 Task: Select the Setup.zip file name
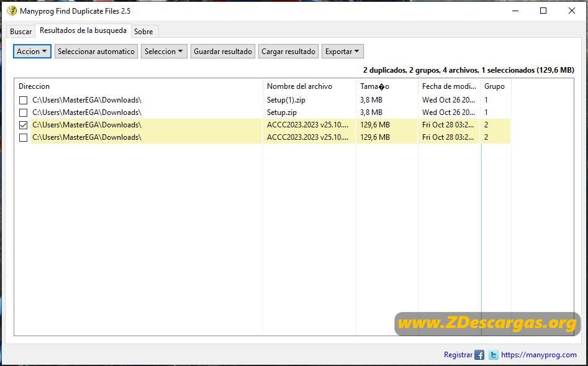(x=282, y=112)
